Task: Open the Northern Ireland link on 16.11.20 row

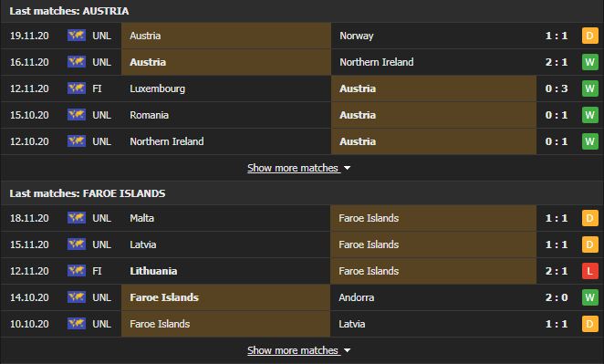Action: pos(376,62)
